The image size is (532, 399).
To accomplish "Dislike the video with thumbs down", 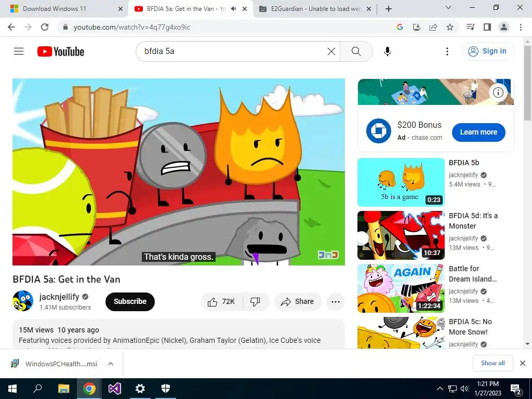I will [256, 301].
